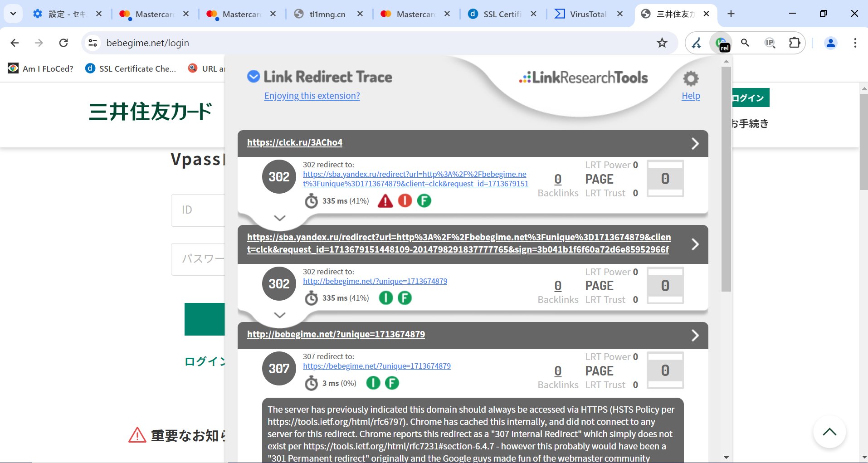This screenshot has height=463, width=868.
Task: View site information icon in address bar
Action: click(93, 43)
